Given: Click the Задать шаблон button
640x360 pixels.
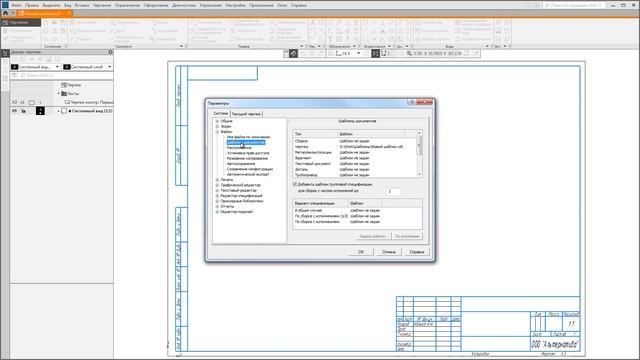Looking at the screenshot, I should tap(373, 236).
